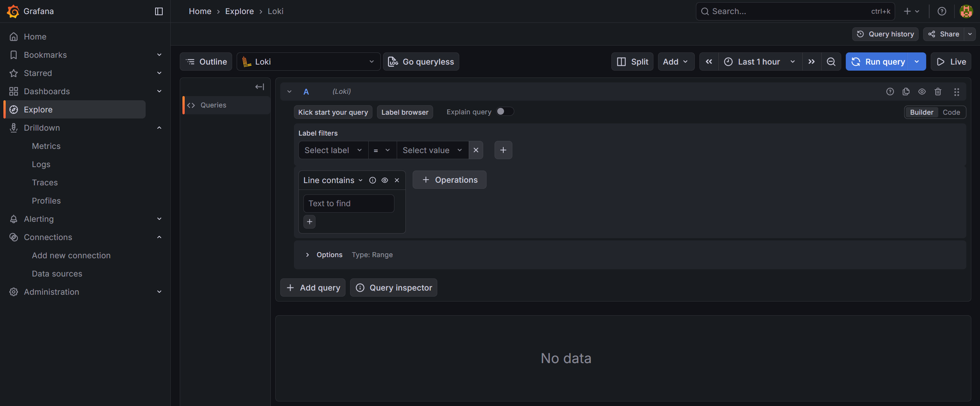Open the Query inspector
The width and height of the screenshot is (980, 406).
coord(393,288)
